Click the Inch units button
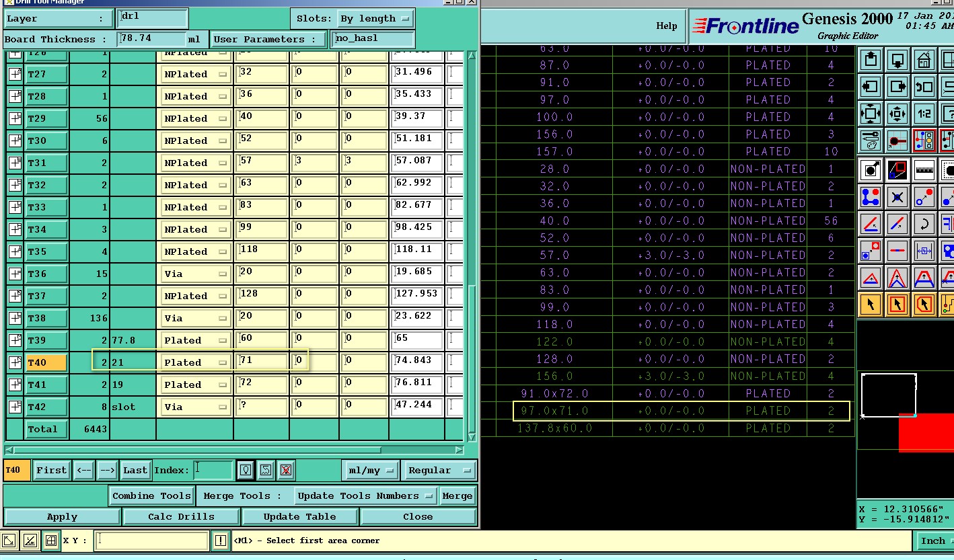Image resolution: width=954 pixels, height=560 pixels. (934, 541)
